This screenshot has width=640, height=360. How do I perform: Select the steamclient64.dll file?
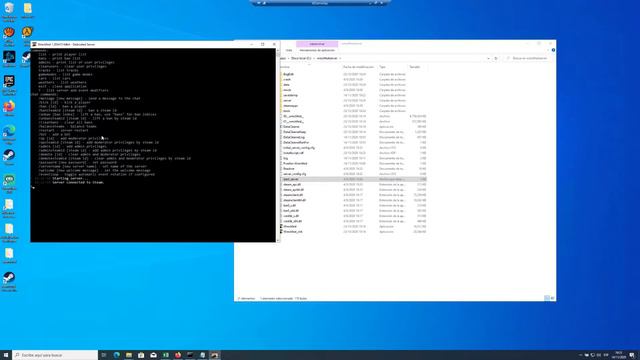click(294, 200)
